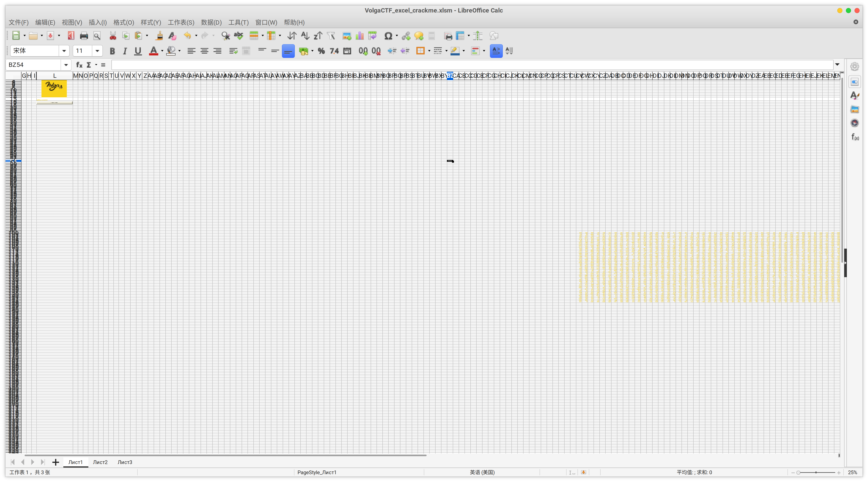This screenshot has width=868, height=482.
Task: Click the Print icon in toolbar
Action: (x=83, y=36)
